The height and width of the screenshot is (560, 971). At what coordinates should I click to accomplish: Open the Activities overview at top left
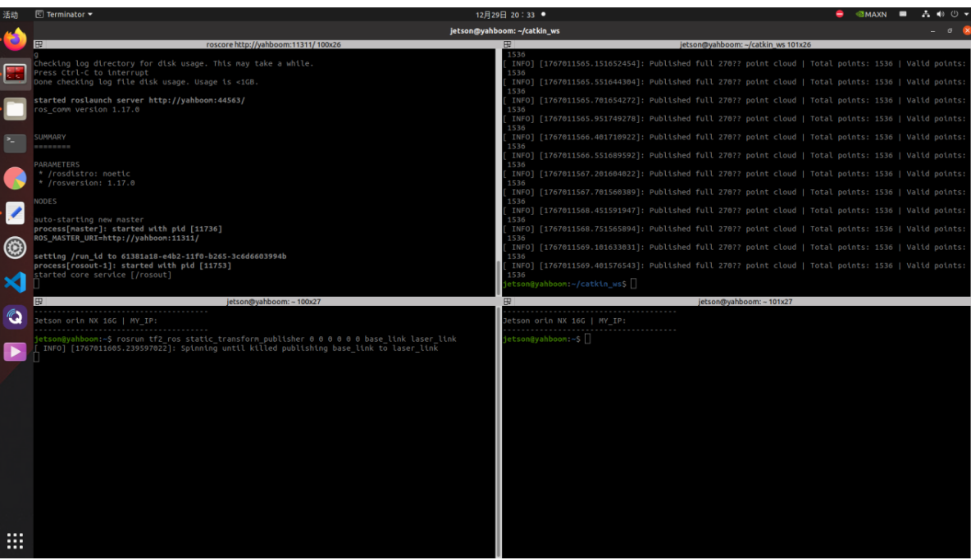pyautogui.click(x=11, y=14)
